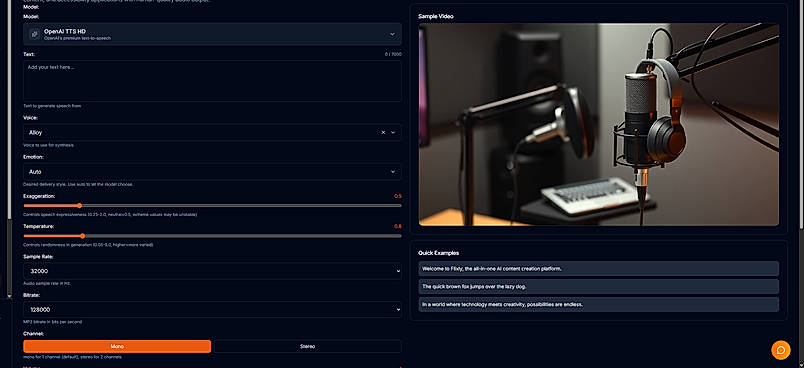Click 'Voice to use for synthesis' hint

pyautogui.click(x=48, y=146)
